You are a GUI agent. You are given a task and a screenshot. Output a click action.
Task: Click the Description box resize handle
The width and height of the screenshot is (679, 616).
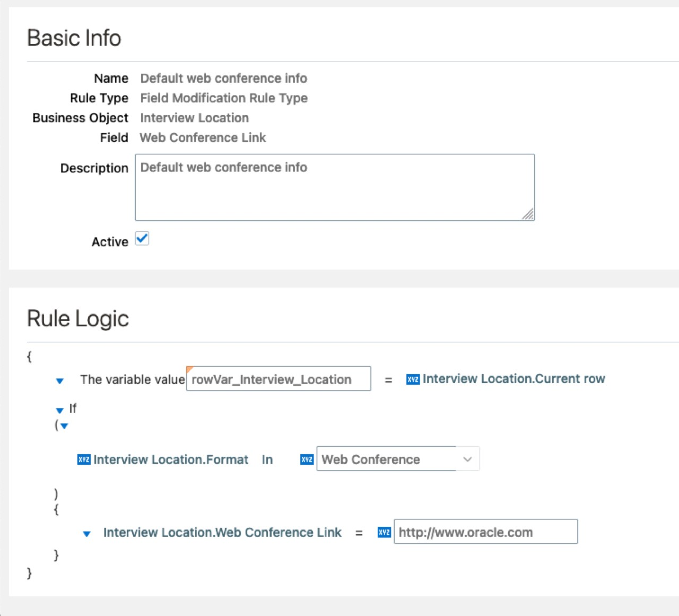tap(528, 214)
